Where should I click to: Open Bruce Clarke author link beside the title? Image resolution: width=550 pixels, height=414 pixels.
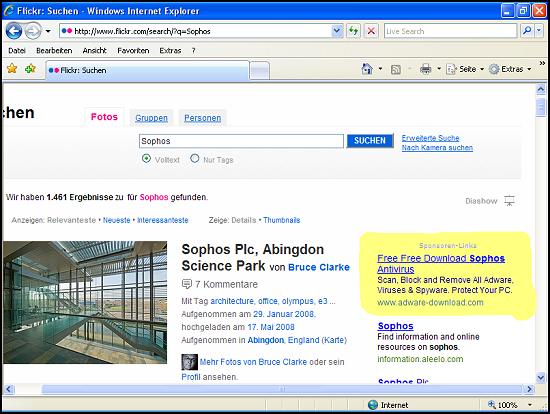pos(319,267)
